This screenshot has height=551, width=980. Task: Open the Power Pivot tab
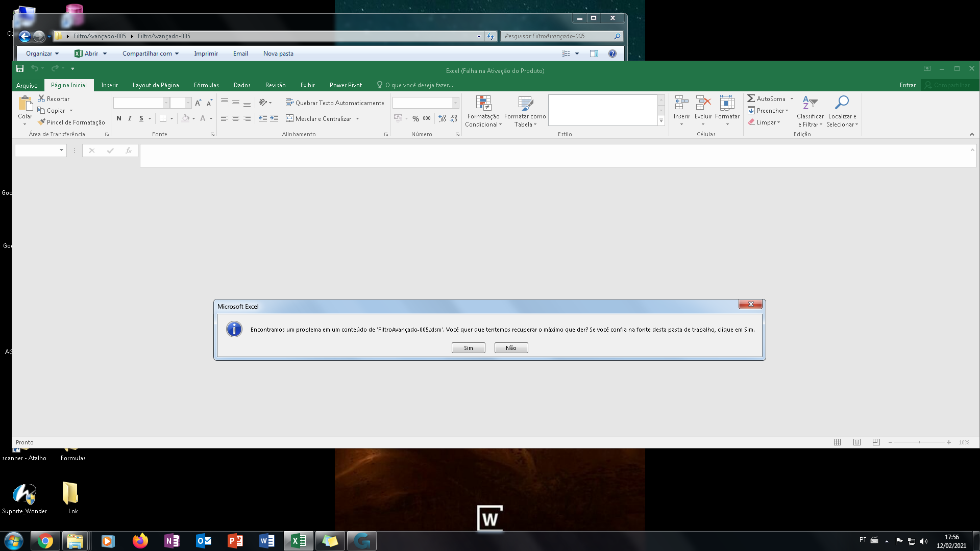346,85
